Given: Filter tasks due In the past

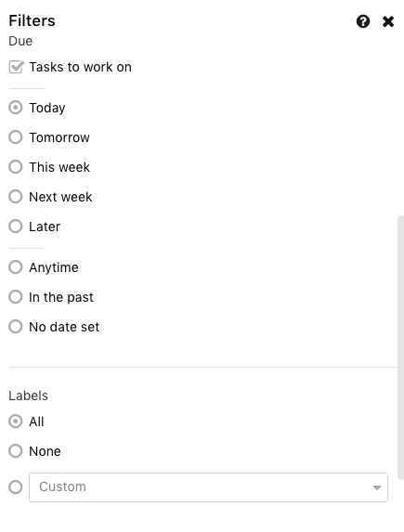Looking at the screenshot, I should [16, 297].
